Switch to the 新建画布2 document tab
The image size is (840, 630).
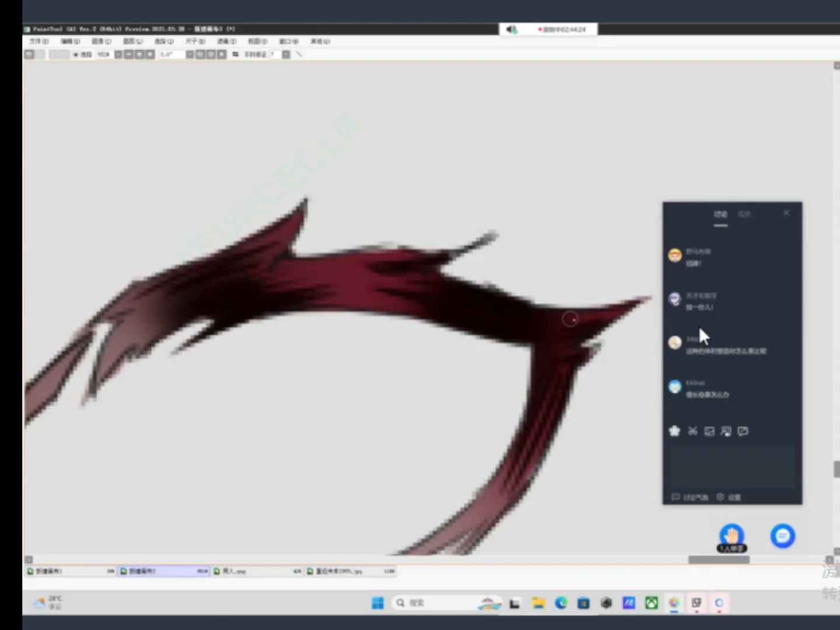(x=164, y=571)
